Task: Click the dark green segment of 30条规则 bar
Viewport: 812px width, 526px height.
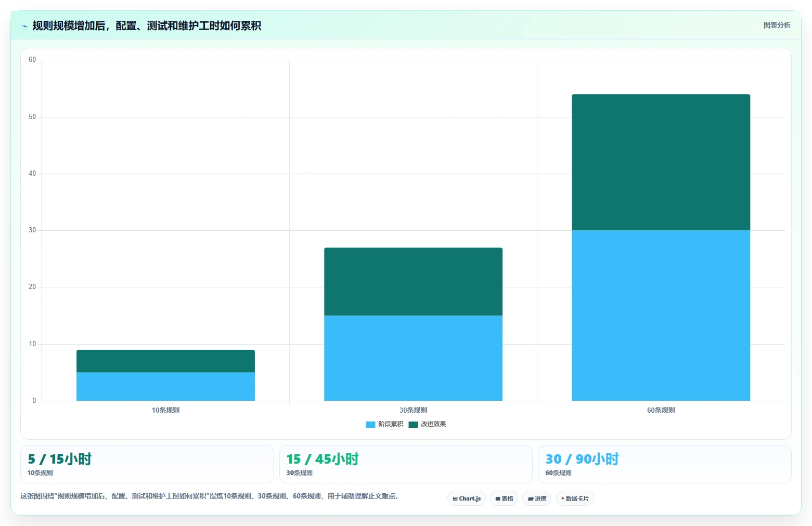Action: click(x=413, y=282)
